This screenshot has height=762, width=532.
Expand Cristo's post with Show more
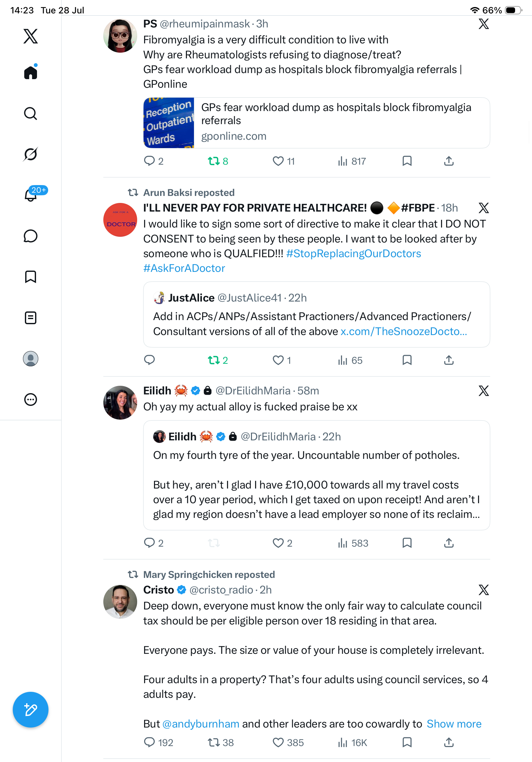tap(454, 723)
